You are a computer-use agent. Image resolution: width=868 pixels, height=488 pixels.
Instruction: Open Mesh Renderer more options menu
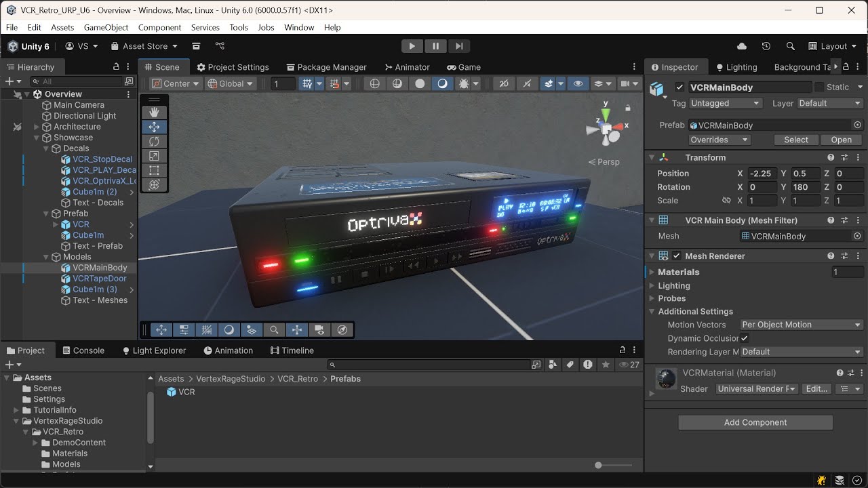858,256
